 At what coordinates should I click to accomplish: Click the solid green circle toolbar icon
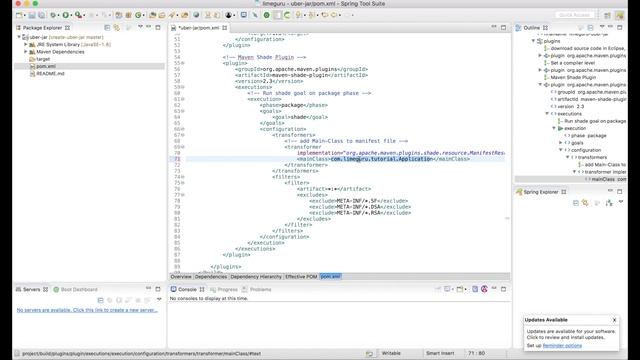click(267, 15)
